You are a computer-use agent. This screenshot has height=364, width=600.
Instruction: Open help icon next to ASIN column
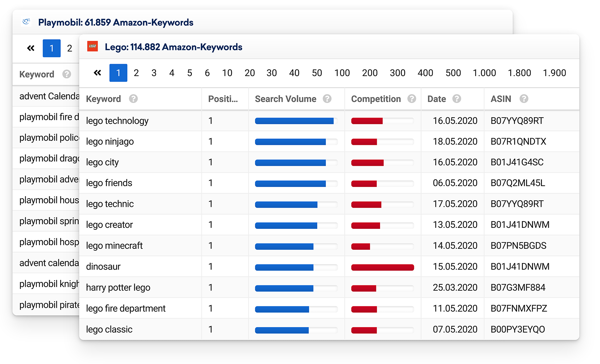(524, 99)
